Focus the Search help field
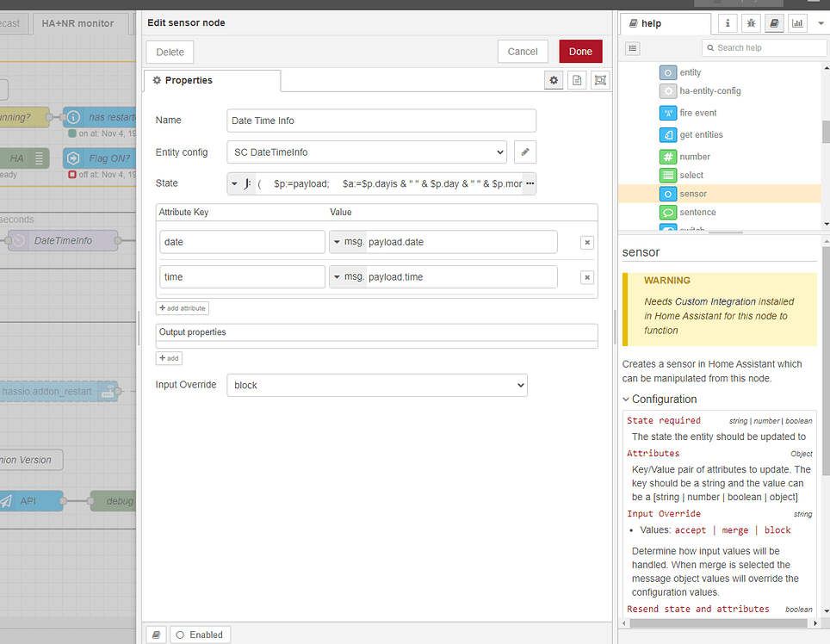 [x=765, y=47]
